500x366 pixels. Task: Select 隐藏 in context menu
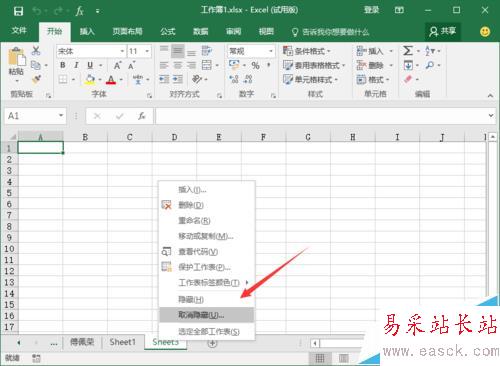[x=207, y=299]
